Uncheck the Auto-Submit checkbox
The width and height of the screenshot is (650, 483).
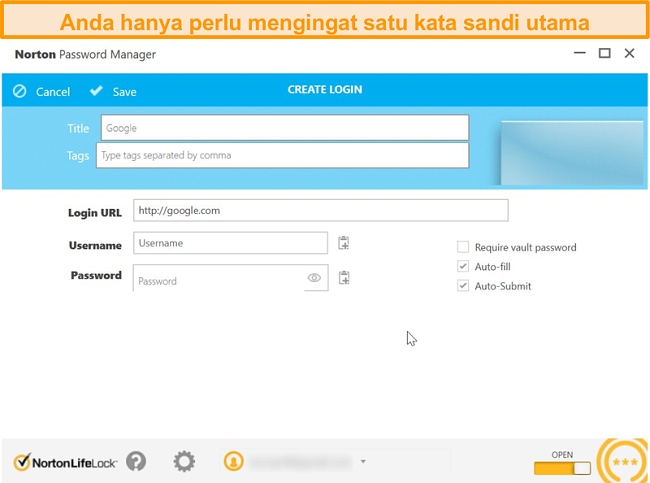coord(463,286)
